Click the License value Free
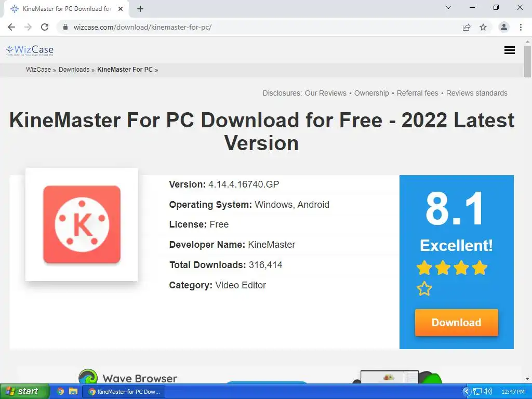 219,224
